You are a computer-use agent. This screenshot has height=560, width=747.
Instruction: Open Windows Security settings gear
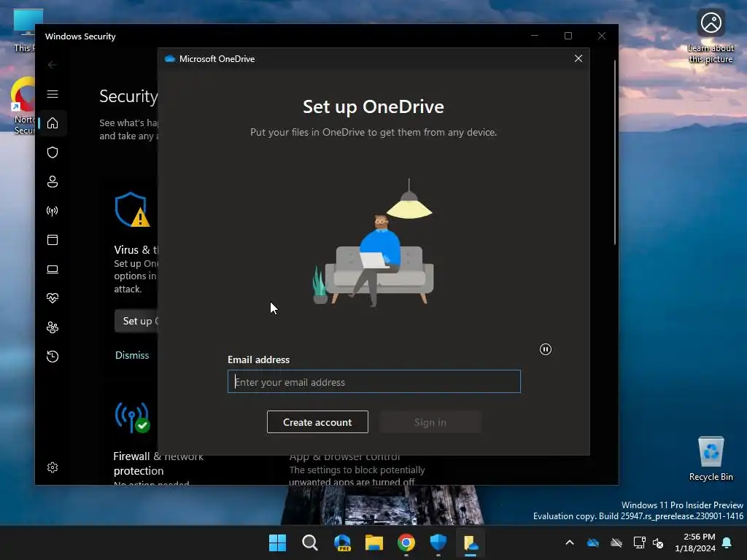(x=53, y=467)
